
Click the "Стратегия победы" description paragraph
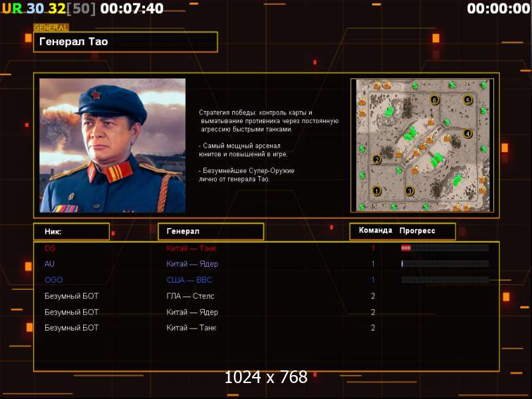click(269, 121)
